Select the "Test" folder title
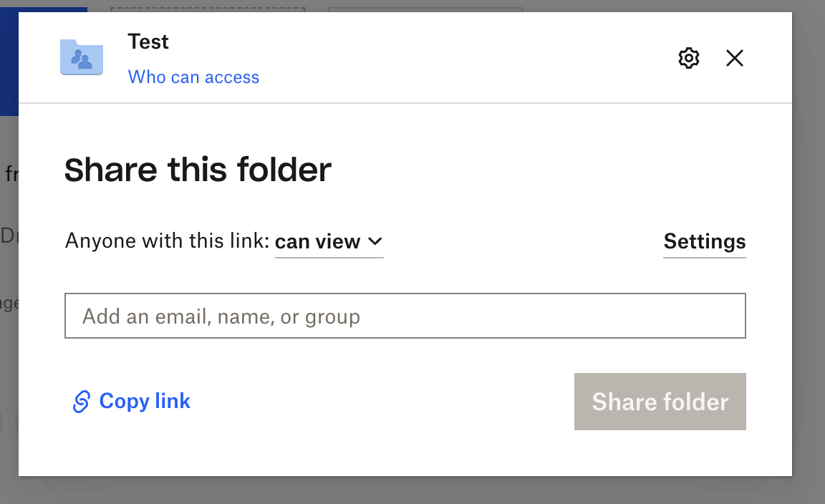This screenshot has width=825, height=504. (x=148, y=42)
